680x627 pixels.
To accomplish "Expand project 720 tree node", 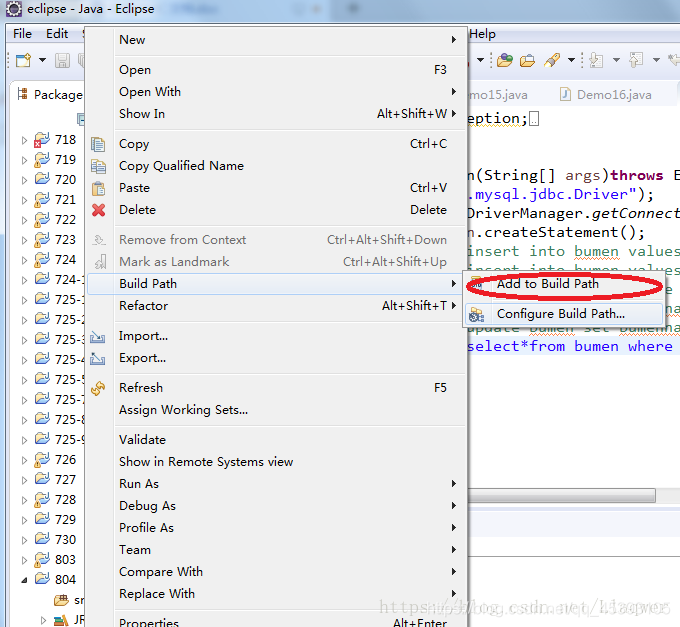I will click(x=24, y=180).
